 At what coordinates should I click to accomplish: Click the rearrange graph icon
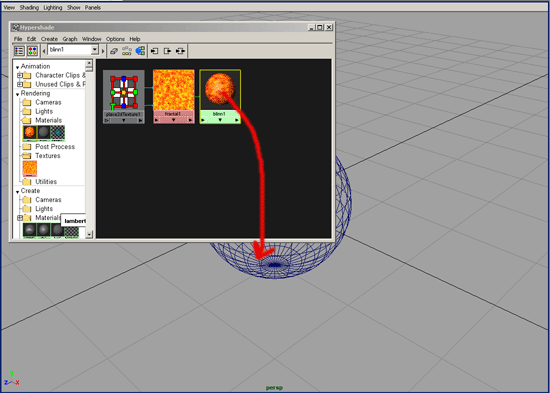[x=127, y=51]
